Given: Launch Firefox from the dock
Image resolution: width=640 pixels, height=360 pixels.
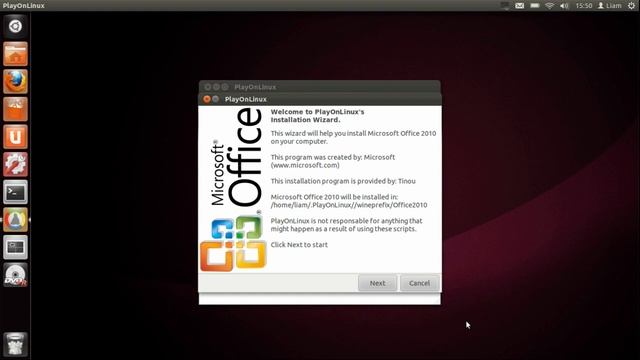Looking at the screenshot, I should 16,82.
